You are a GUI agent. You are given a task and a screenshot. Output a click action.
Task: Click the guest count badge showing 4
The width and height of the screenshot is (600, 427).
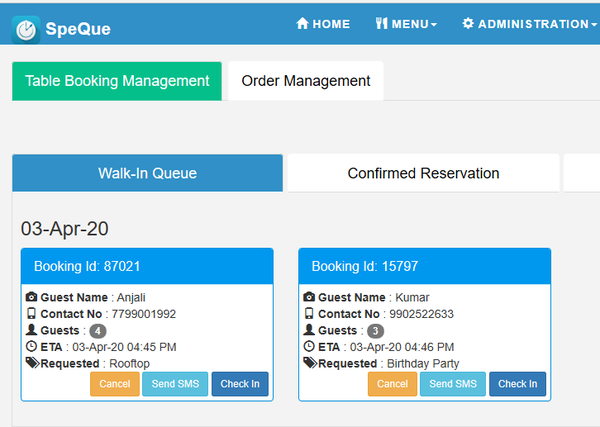point(97,331)
